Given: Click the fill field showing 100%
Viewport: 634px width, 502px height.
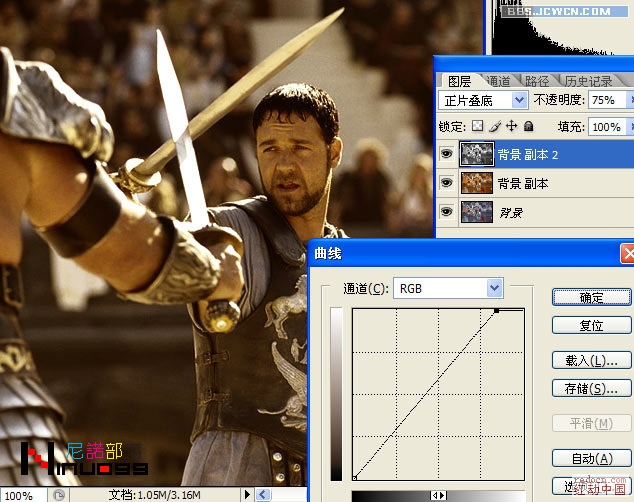Looking at the screenshot, I should tap(607, 127).
